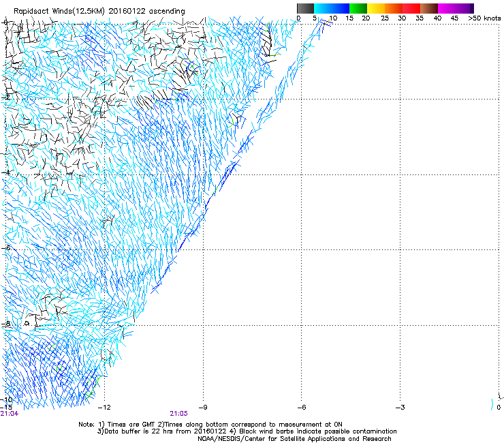The height and width of the screenshot is (443, 504).
Task: Click the '25' label under the color scale
Action: [385, 18]
